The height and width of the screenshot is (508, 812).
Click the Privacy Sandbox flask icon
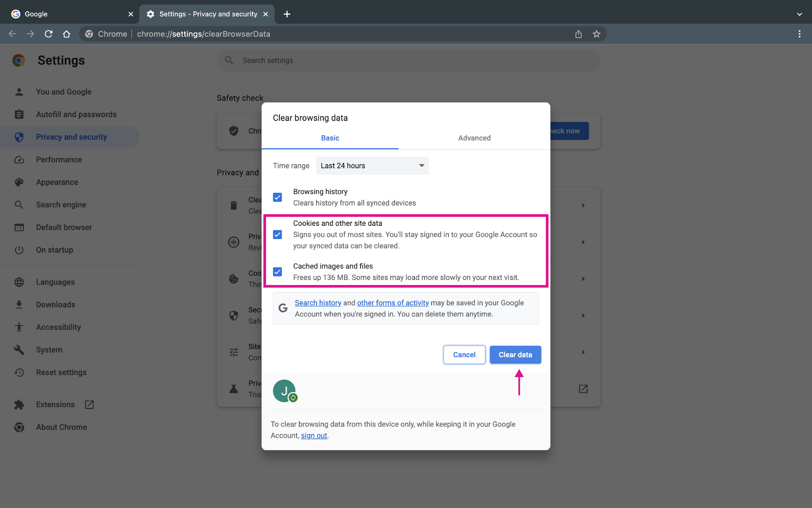pyautogui.click(x=234, y=389)
